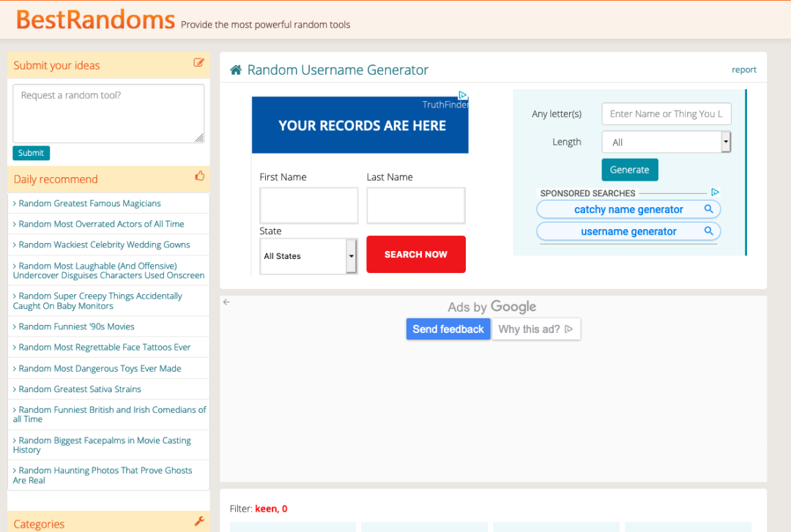Click the red SEARCH NOW button
This screenshot has height=532, width=791.
pos(416,255)
